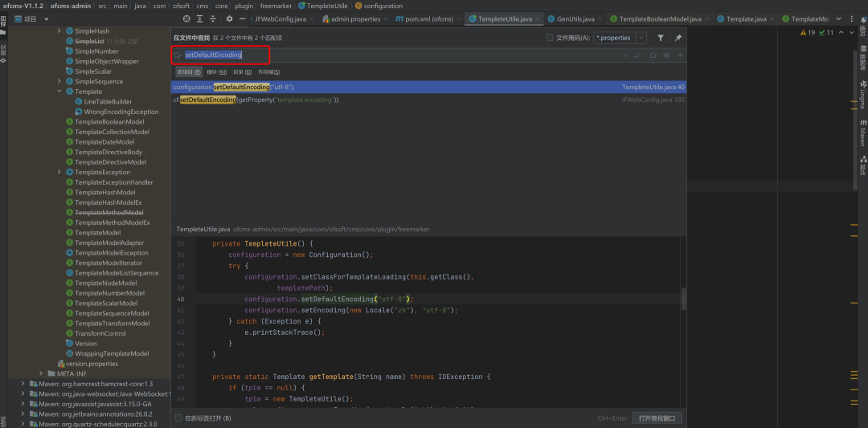Click the freemarker breadcrumb

pos(276,6)
